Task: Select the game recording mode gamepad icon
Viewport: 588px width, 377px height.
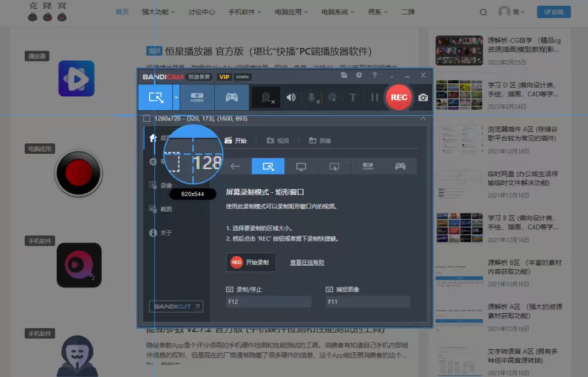Action: (x=232, y=98)
